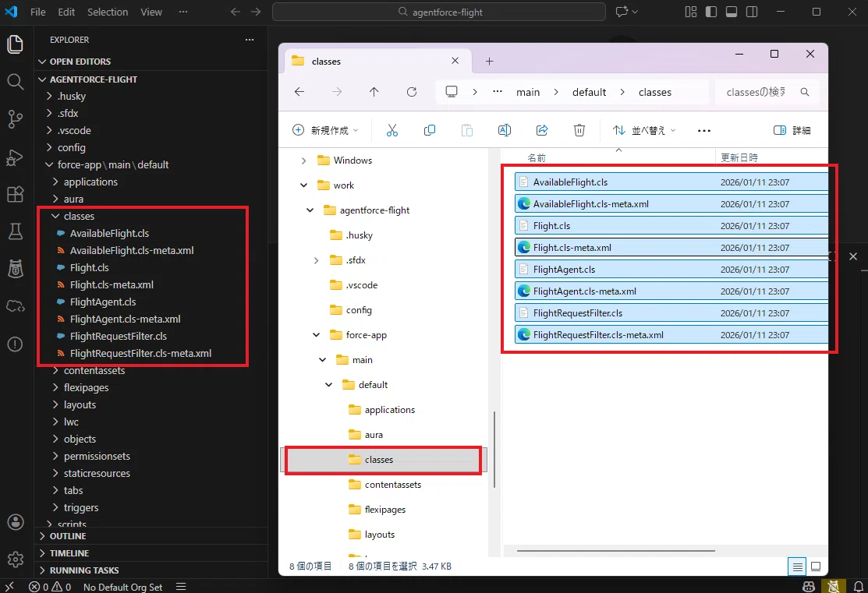Click the classesの検索 search box
This screenshot has height=593, width=868.
767,92
